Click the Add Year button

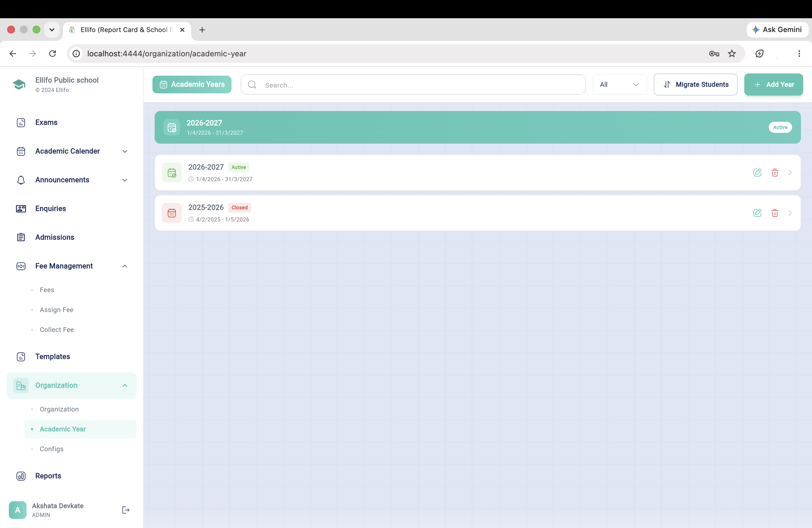click(x=773, y=85)
